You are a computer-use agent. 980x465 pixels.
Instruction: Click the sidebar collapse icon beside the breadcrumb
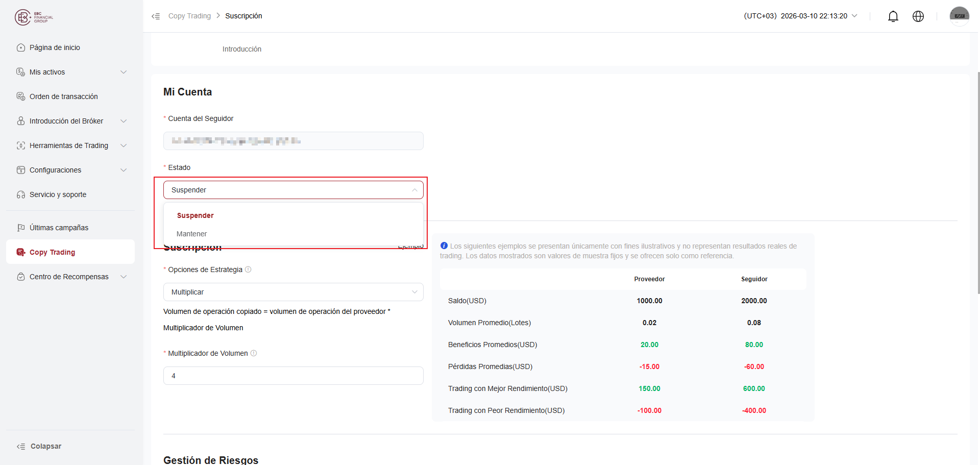click(156, 16)
